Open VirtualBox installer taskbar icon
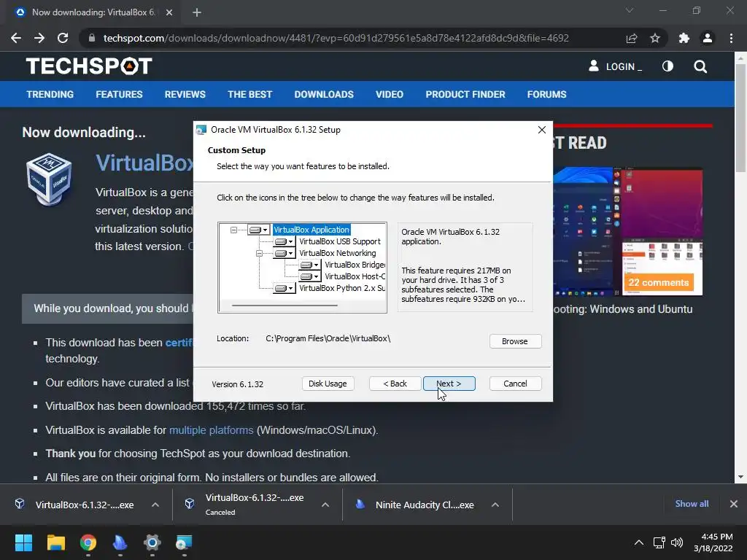 click(x=184, y=542)
